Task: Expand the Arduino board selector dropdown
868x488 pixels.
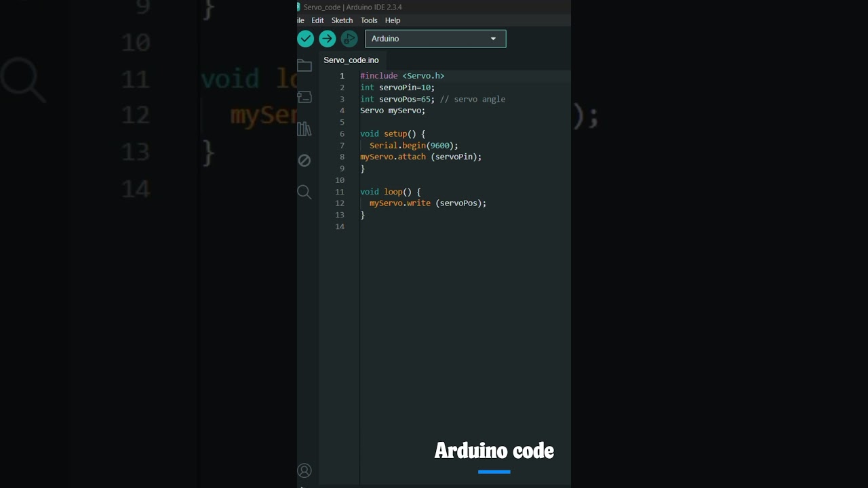Action: coord(435,39)
